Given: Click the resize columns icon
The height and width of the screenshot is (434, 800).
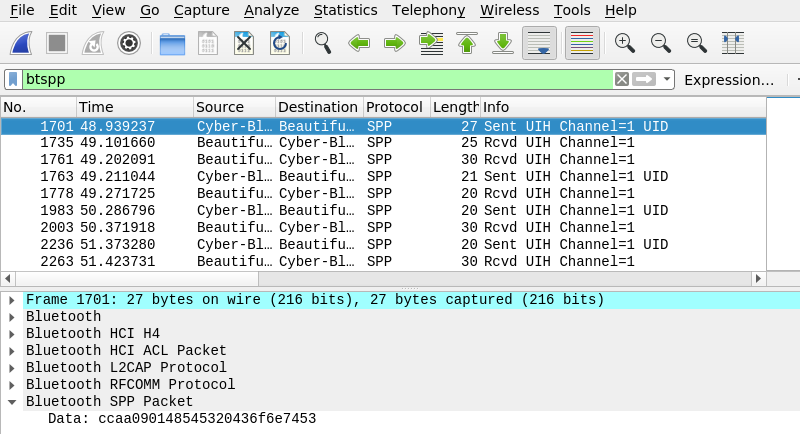Looking at the screenshot, I should click(x=733, y=43).
